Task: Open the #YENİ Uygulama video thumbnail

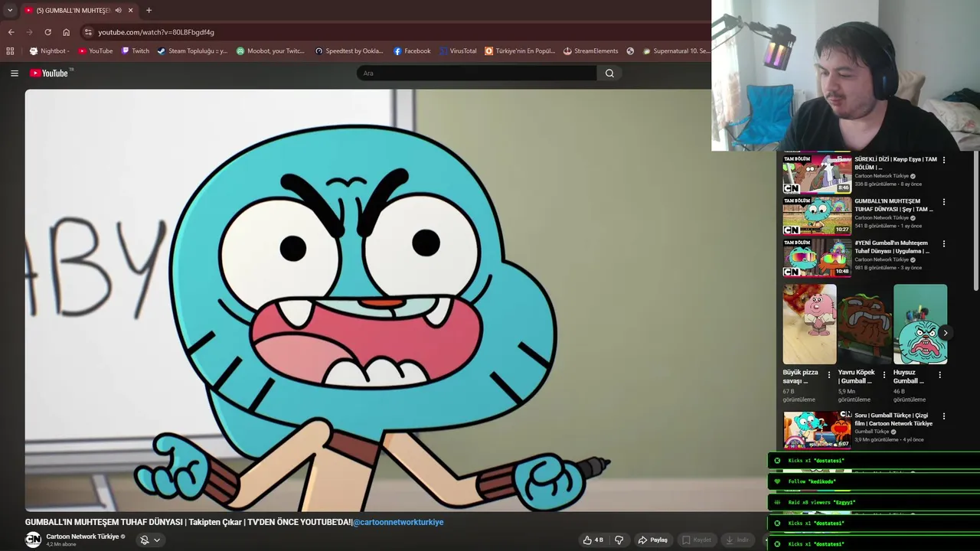Action: (x=816, y=257)
